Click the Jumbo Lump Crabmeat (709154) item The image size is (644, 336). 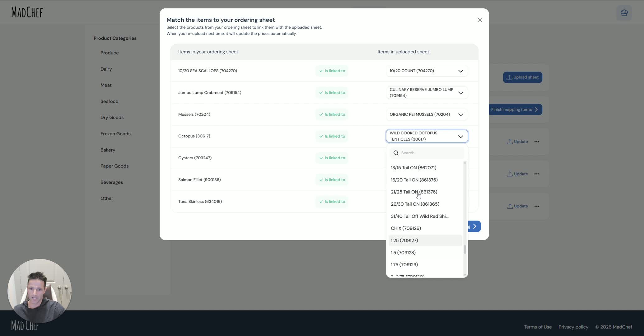coord(210,93)
